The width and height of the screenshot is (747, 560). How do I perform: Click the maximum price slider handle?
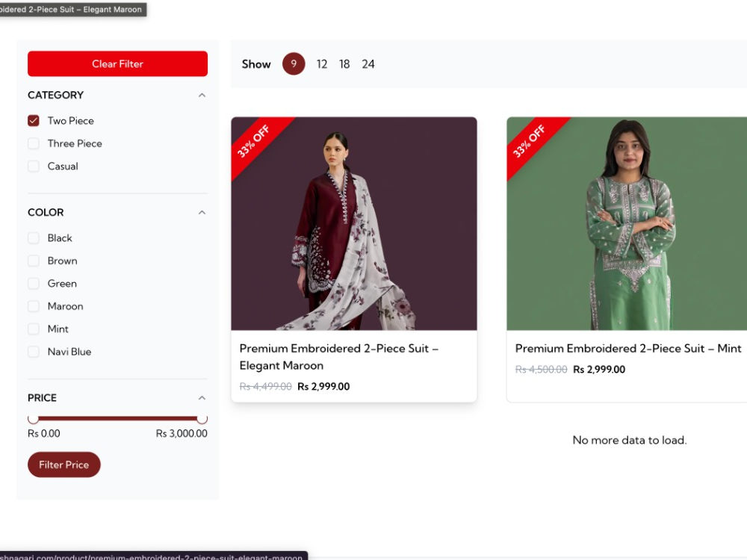tap(202, 419)
